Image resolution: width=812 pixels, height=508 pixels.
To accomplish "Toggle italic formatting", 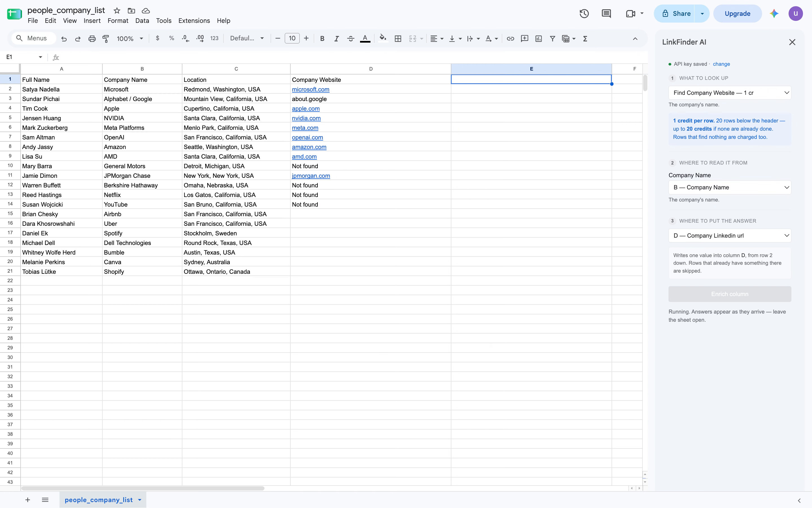I will tap(336, 39).
